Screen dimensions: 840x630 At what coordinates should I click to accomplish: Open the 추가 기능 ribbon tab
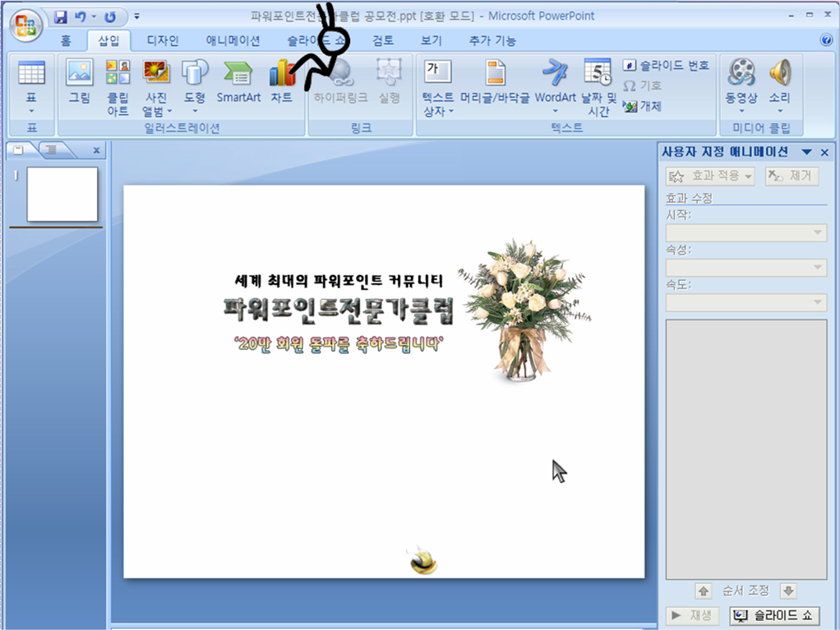point(492,41)
